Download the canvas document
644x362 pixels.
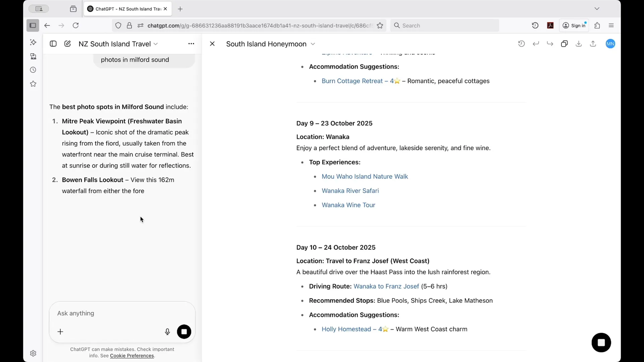pyautogui.click(x=579, y=44)
